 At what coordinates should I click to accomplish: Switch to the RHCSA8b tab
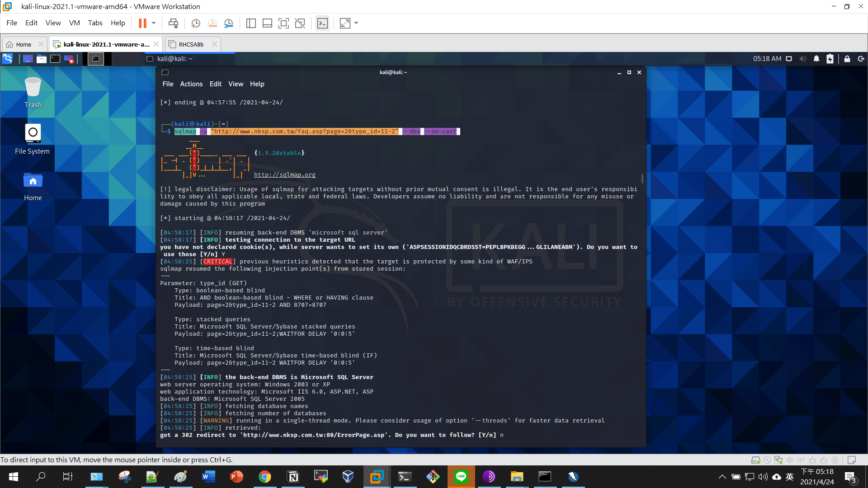click(x=191, y=44)
